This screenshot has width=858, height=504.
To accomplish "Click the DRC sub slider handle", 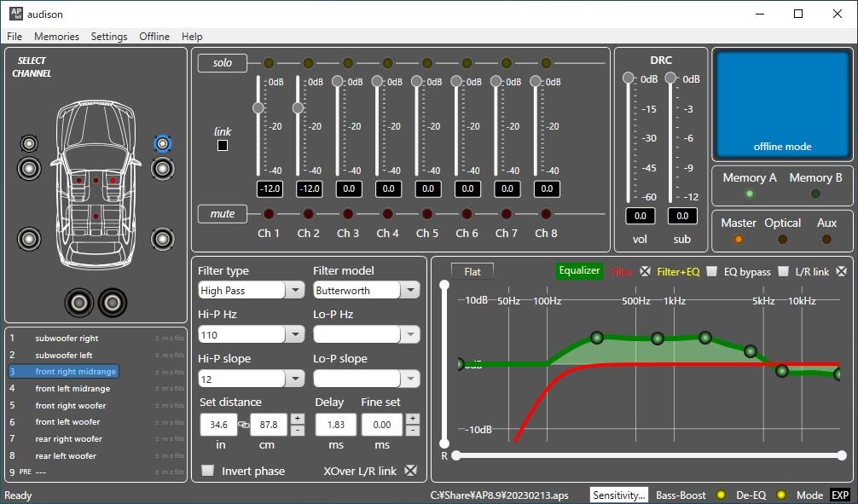I will pyautogui.click(x=671, y=78).
